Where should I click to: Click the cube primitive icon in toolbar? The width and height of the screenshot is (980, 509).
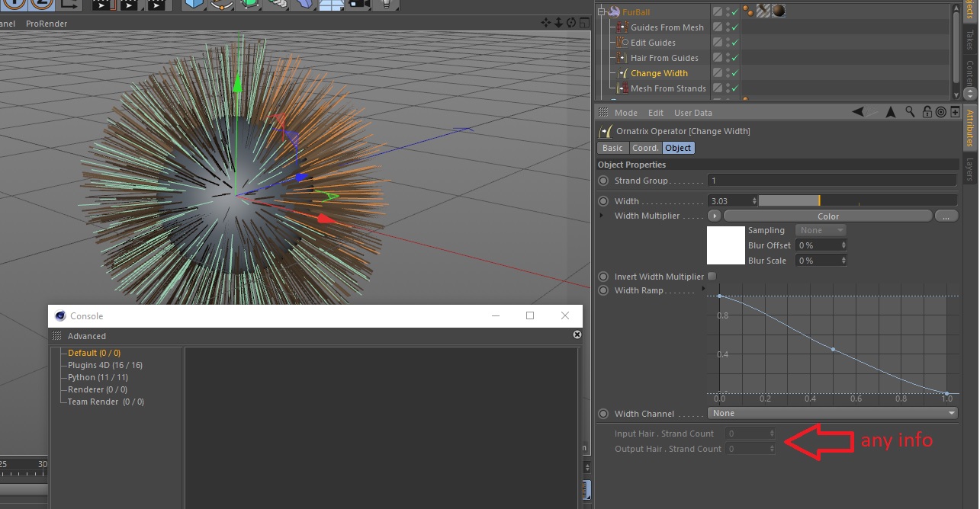pyautogui.click(x=196, y=5)
